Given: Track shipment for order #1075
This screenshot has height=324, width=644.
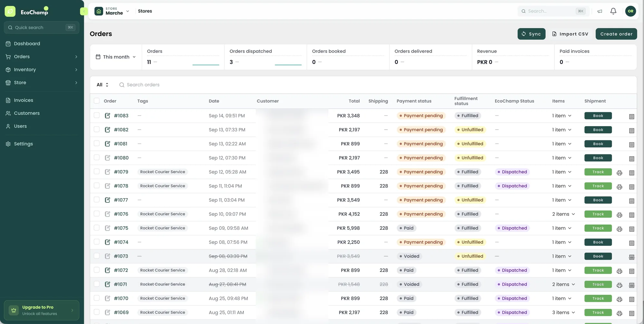Looking at the screenshot, I should coord(598,228).
